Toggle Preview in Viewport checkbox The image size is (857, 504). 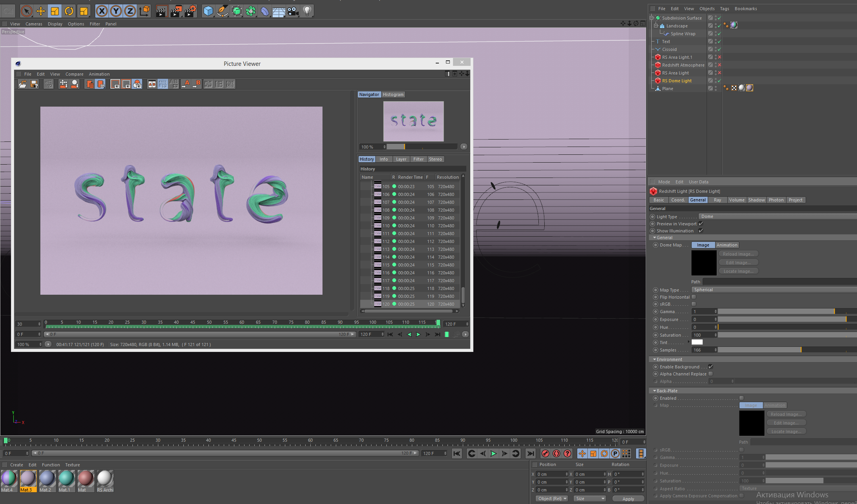701,224
